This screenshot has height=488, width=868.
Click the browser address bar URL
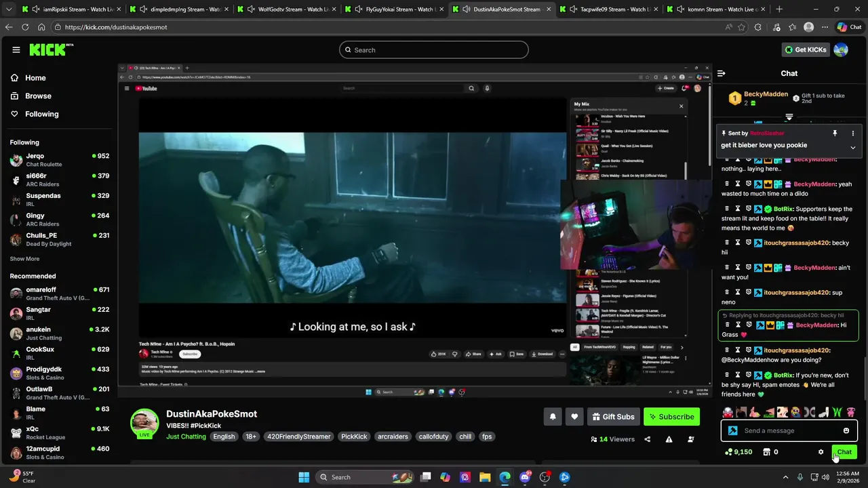pyautogui.click(x=117, y=27)
